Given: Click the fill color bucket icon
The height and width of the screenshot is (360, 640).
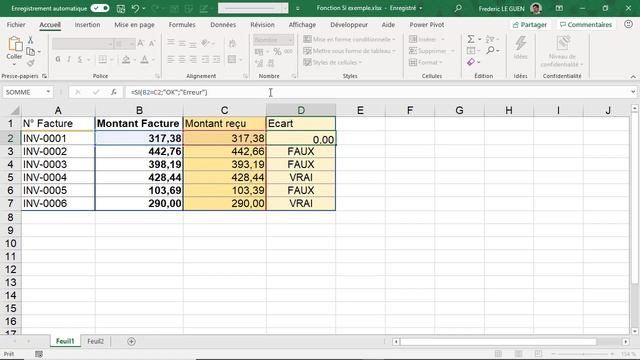Looking at the screenshot, I should (x=126, y=60).
